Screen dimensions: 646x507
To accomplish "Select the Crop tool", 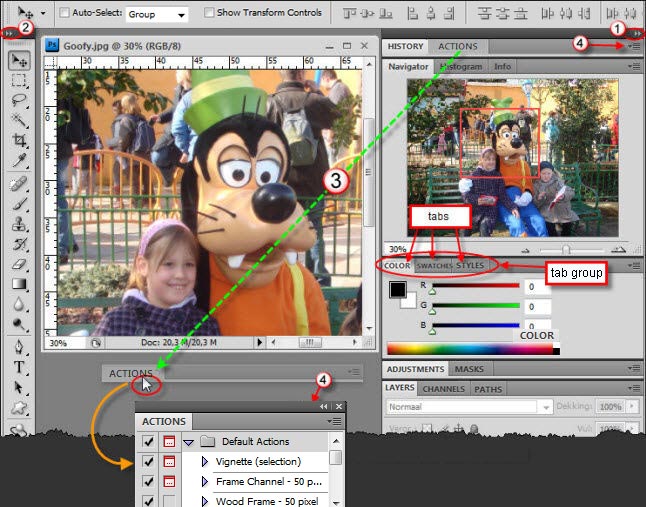I will pyautogui.click(x=19, y=140).
